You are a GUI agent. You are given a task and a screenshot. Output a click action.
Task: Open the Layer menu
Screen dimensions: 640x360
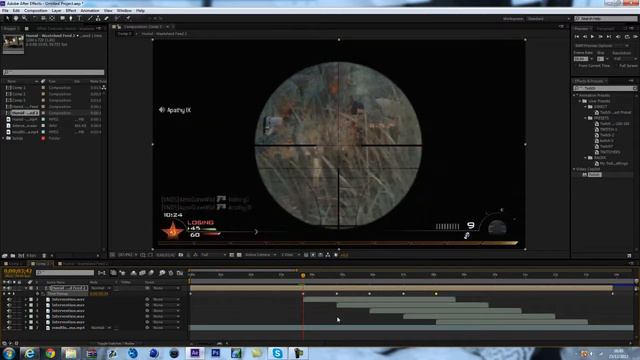(x=57, y=11)
